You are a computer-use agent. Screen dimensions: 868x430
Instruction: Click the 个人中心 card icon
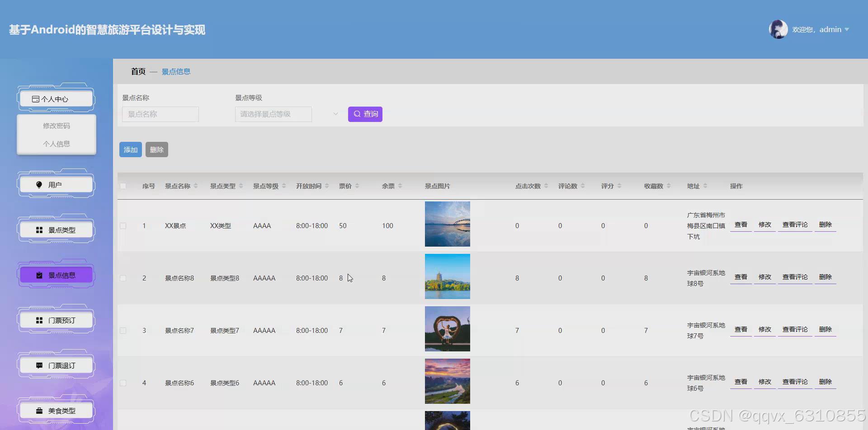coord(36,99)
